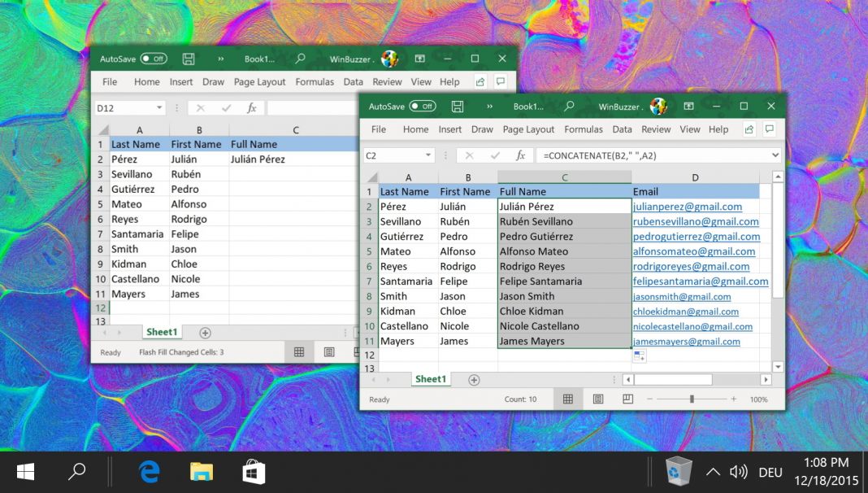Click the Insert Function (fx) icon
Screen dimensions: 868x493
[519, 155]
